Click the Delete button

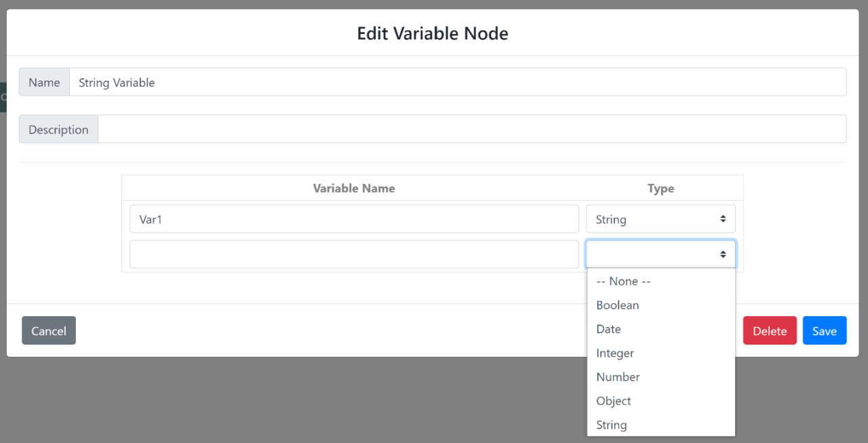point(770,330)
